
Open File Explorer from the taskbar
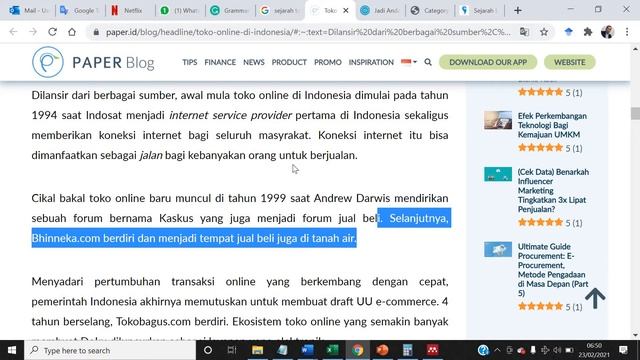pyautogui.click(x=257, y=350)
